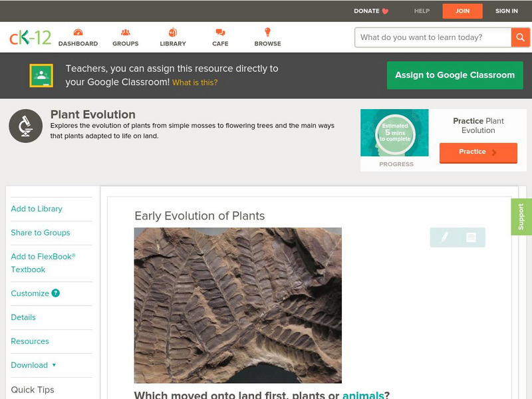Click Customize link
The height and width of the screenshot is (399, 532).
pos(30,293)
